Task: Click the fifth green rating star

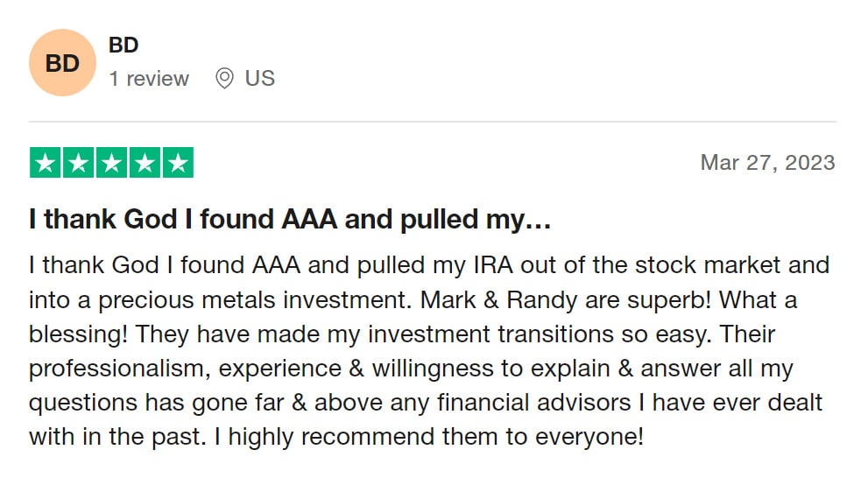Action: (179, 163)
